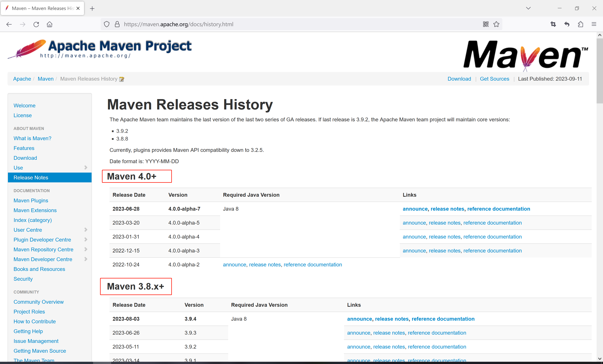Open release notes for 4.0.0-alpha-7
Screen dimensions: 603x364
coord(447,209)
